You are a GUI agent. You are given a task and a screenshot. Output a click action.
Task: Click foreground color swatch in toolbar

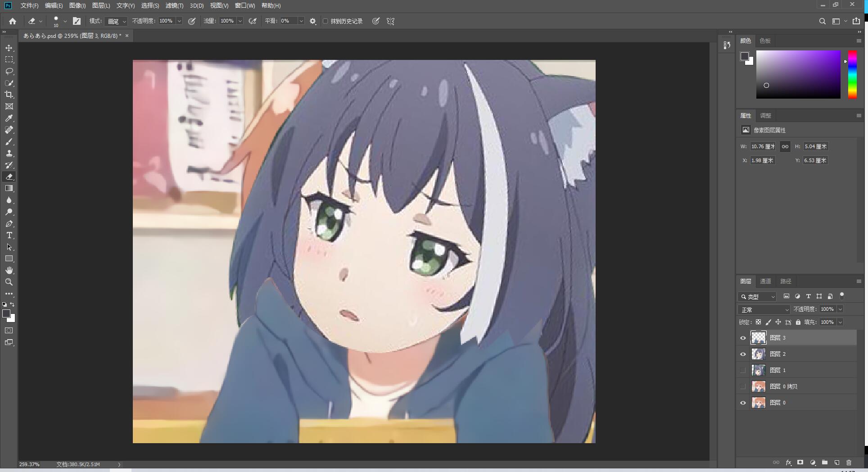tap(6, 313)
